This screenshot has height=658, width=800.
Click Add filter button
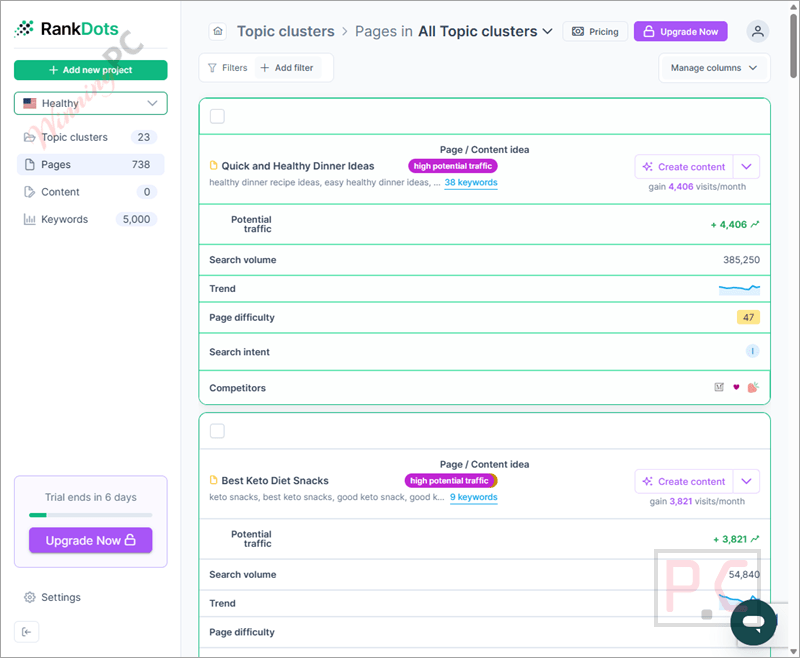pos(287,68)
